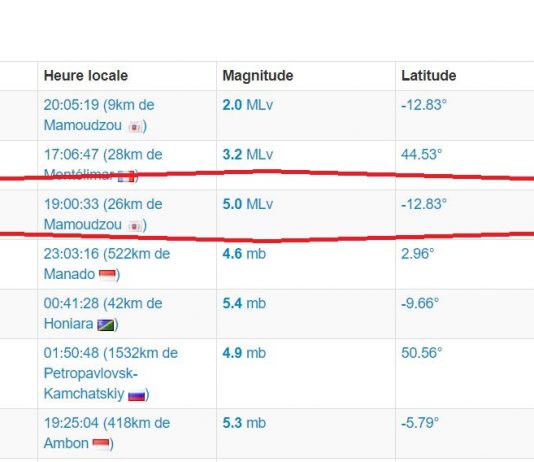Sort by the Heure locale column header
Screen dimensions: 534x462
[x=86, y=76]
